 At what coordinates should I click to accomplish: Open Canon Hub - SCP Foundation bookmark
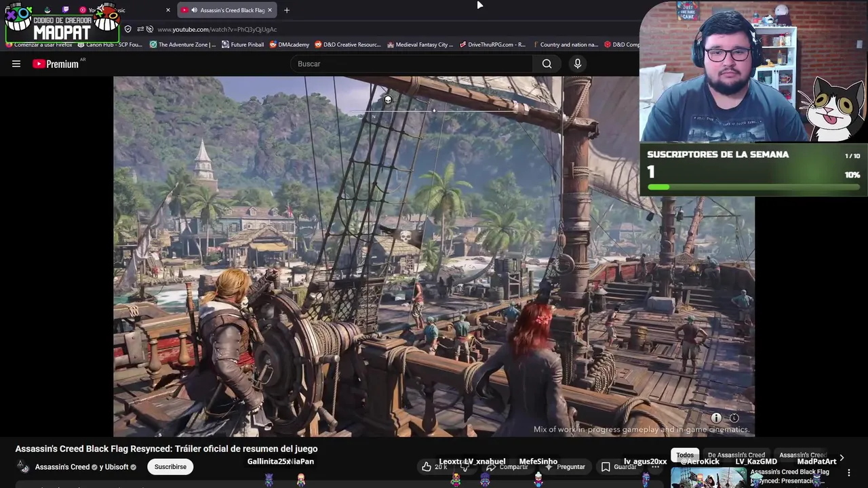pyautogui.click(x=110, y=45)
